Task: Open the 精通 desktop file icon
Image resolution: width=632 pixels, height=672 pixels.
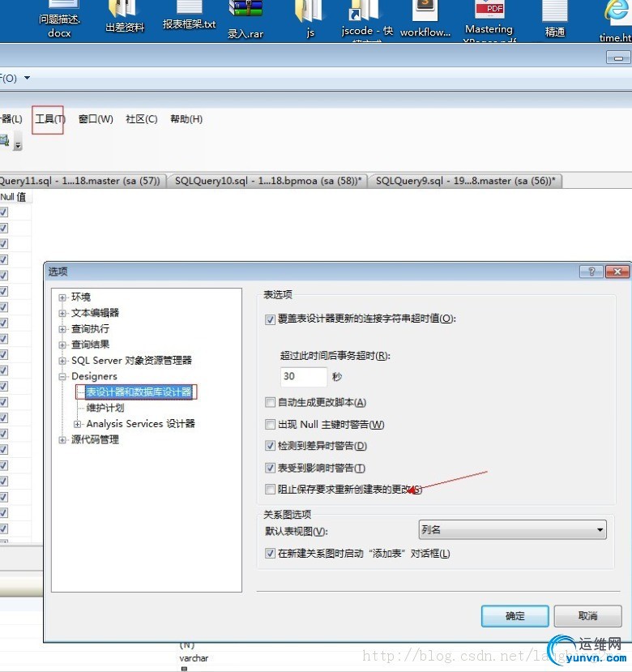Action: tap(555, 19)
